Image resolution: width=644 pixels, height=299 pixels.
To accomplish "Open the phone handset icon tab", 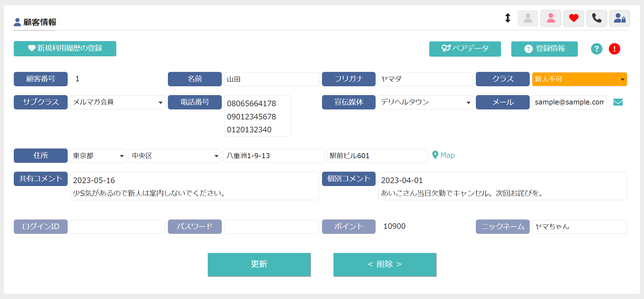I will tap(597, 18).
